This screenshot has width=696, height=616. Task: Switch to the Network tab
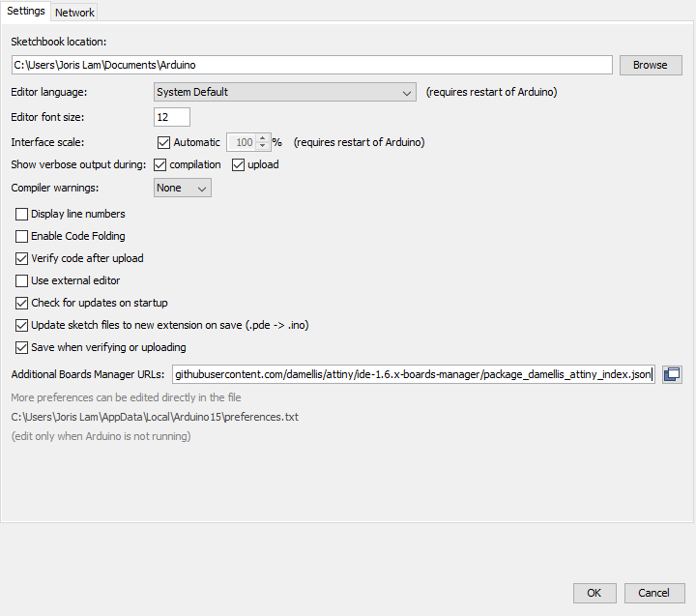[74, 13]
